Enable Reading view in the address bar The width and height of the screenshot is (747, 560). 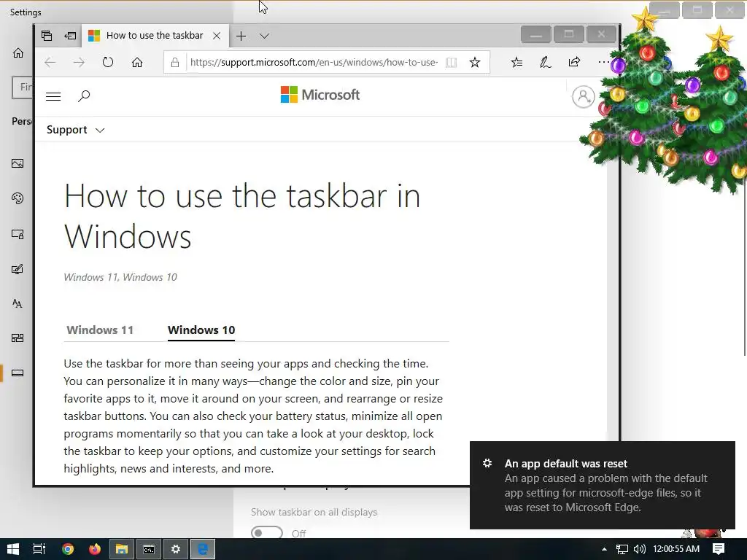451,63
